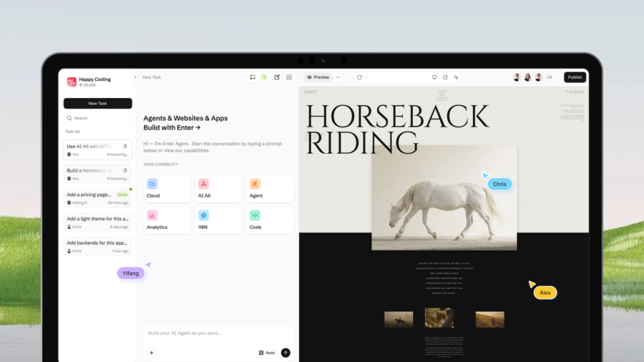The image size is (644, 362).
Task: Open the three-dots menu next to Preview
Action: click(x=338, y=77)
